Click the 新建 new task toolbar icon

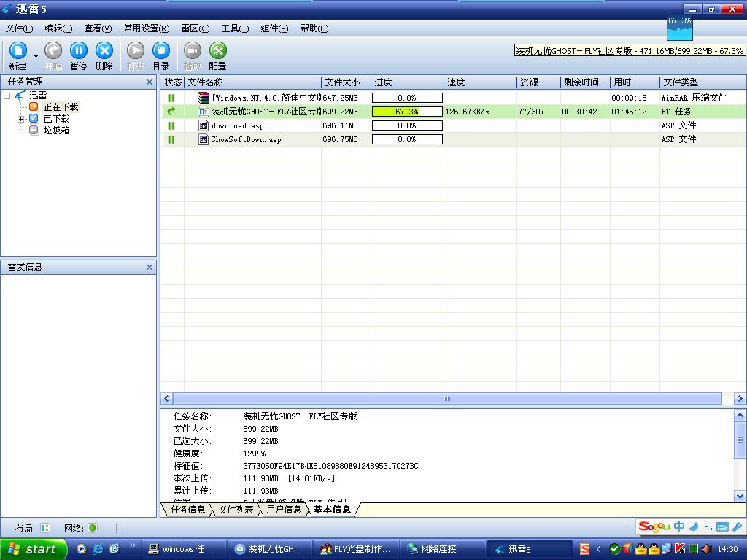18,50
